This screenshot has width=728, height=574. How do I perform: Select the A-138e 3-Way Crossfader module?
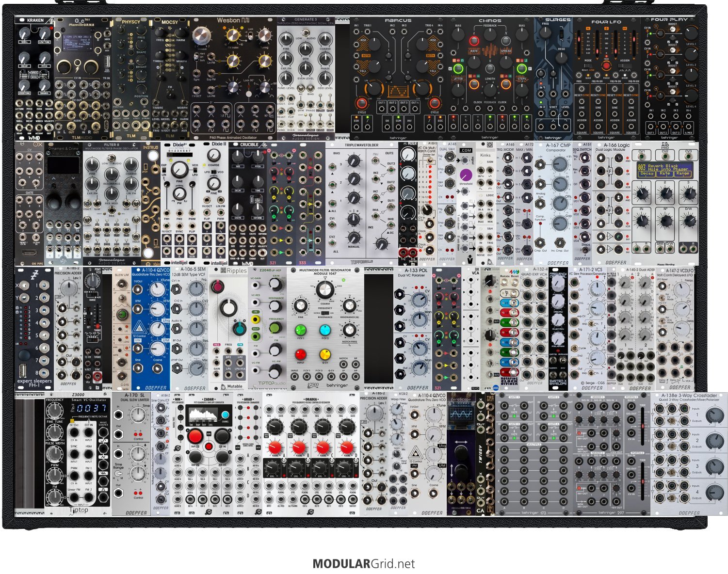[689, 454]
